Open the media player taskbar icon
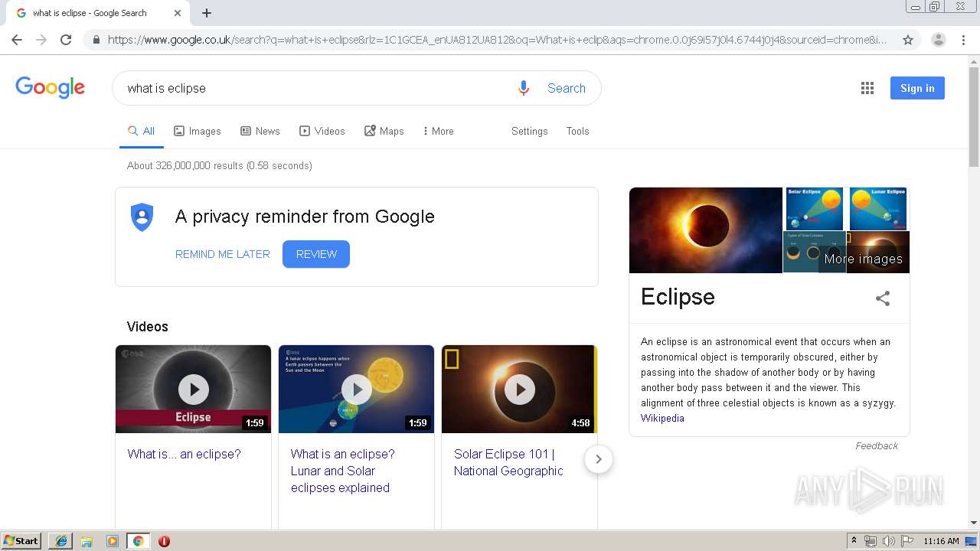Screen dimensions: 980x551 113,541
